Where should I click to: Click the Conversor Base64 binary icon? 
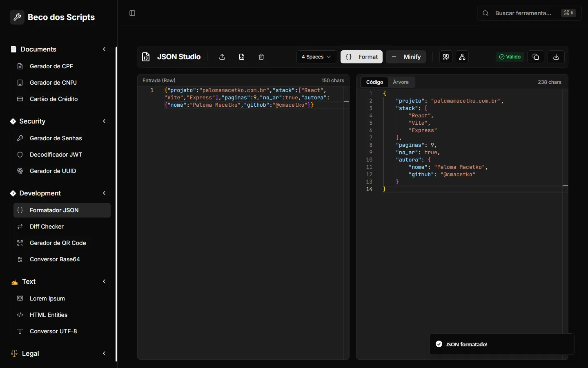20,259
